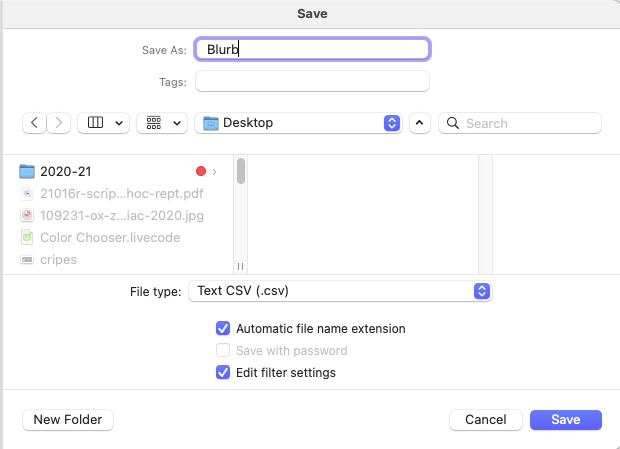Viewport: 620px width, 449px height.
Task: Click the search magnifier icon
Action: [x=452, y=123]
